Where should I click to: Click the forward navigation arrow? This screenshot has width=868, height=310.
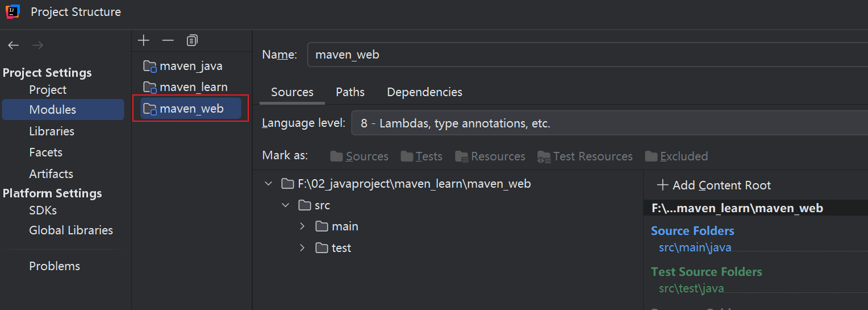coord(37,46)
